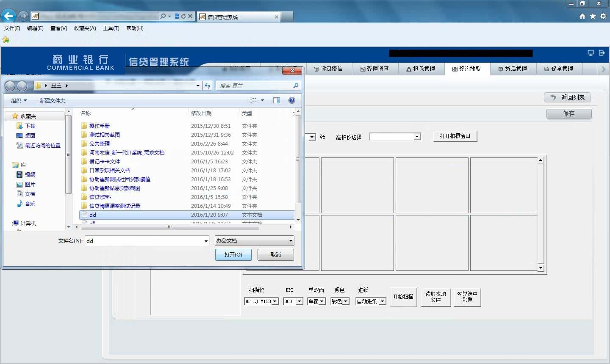Click the monitor icon in the bank header

(591, 53)
